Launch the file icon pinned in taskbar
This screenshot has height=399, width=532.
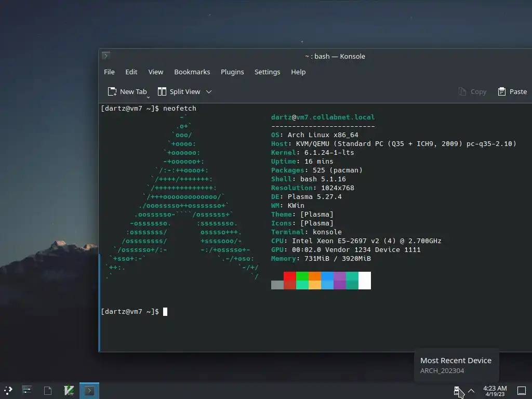pyautogui.click(x=48, y=391)
